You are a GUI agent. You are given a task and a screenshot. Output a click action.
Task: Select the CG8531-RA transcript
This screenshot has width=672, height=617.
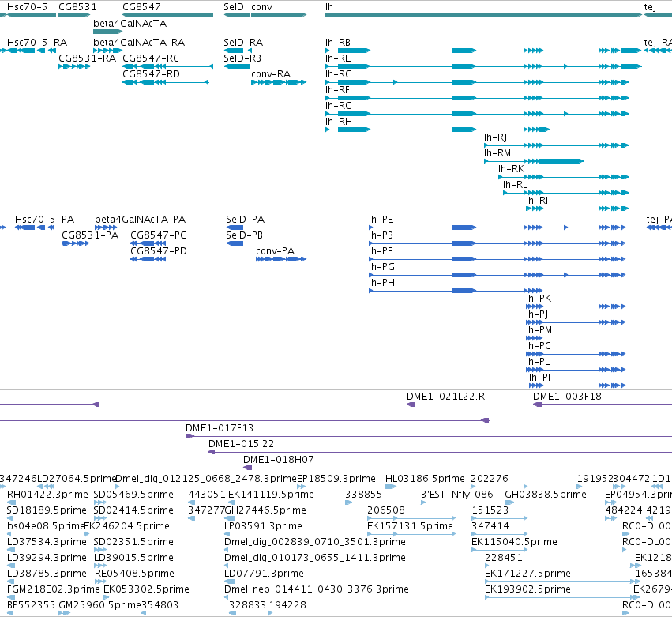pos(74,66)
